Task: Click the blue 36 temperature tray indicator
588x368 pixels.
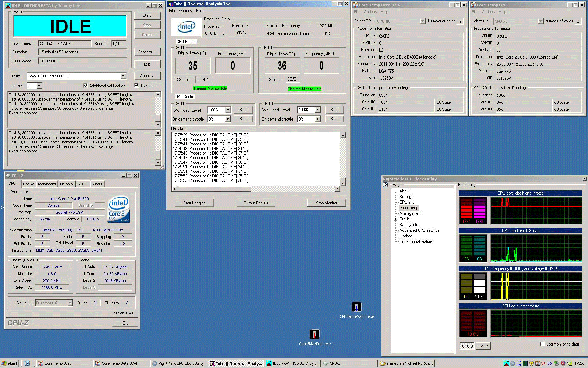Action: (550, 363)
